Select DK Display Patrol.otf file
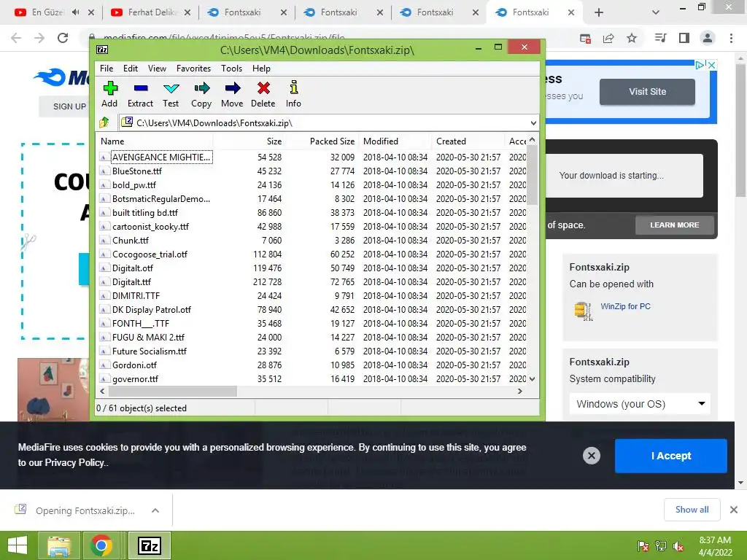 pyautogui.click(x=152, y=309)
